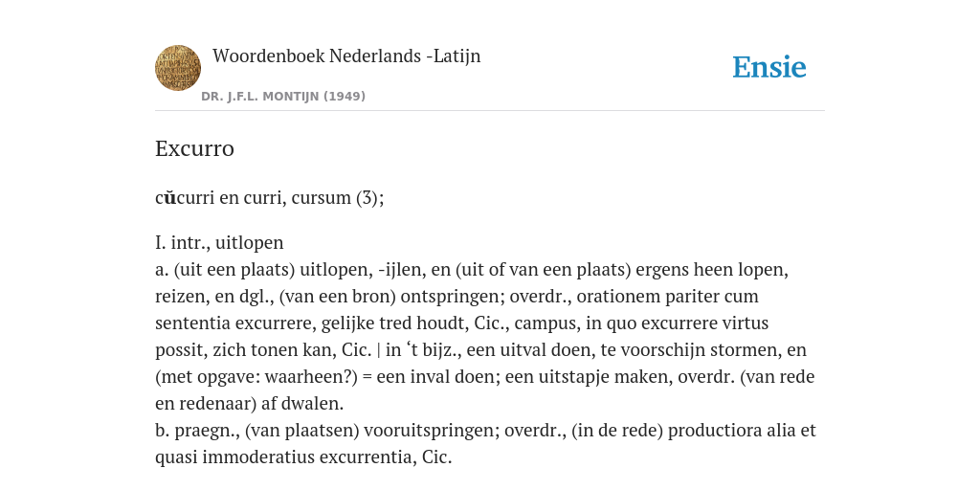Click author Dr. J.F.L. Montijn (1949)
980x490 pixels.
283,97
